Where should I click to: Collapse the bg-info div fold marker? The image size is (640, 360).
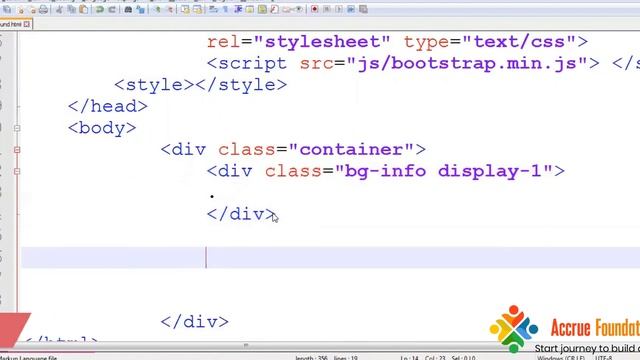[x=17, y=171]
